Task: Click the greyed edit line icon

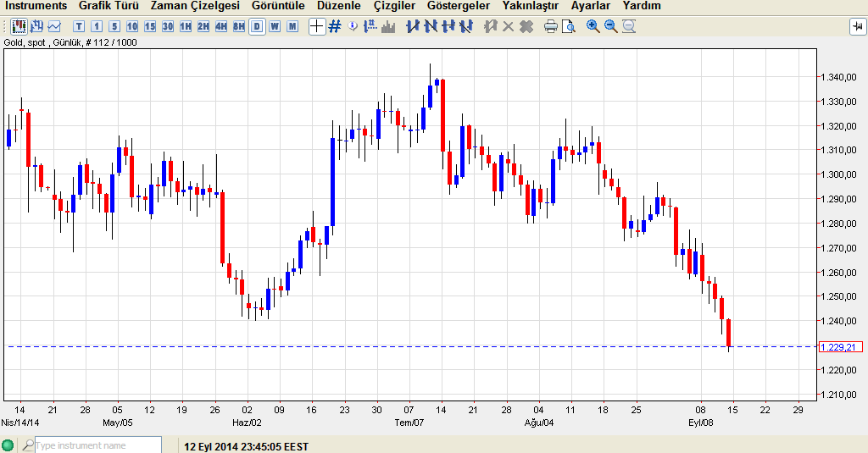Action: click(490, 26)
